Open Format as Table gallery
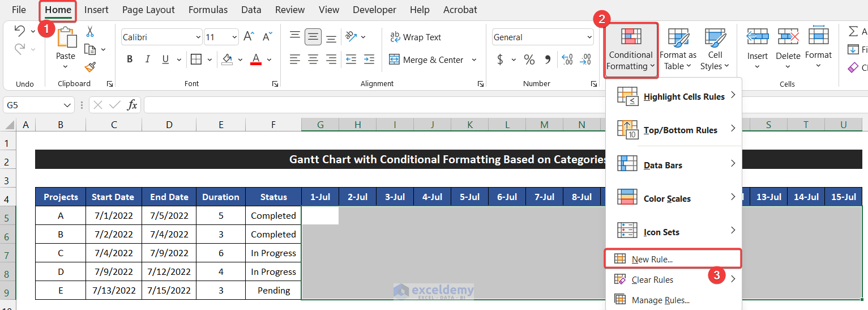The height and width of the screenshot is (310, 868). pos(678,49)
